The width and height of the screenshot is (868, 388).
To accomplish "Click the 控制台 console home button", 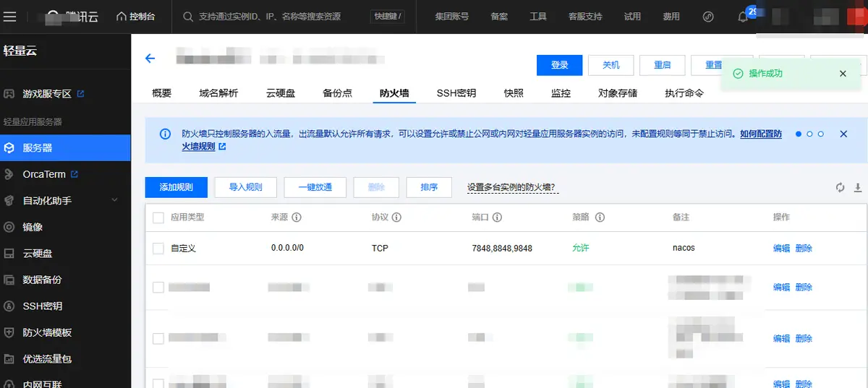I will (x=135, y=16).
